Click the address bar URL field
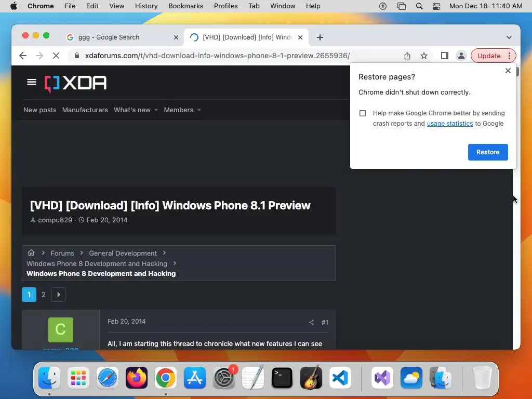Viewport: 532px width, 399px height. tap(217, 56)
